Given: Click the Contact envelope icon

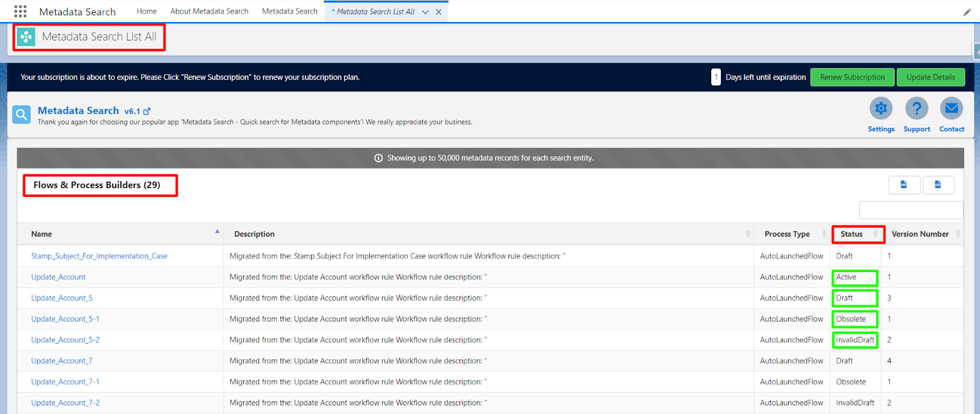Looking at the screenshot, I should point(951,108).
